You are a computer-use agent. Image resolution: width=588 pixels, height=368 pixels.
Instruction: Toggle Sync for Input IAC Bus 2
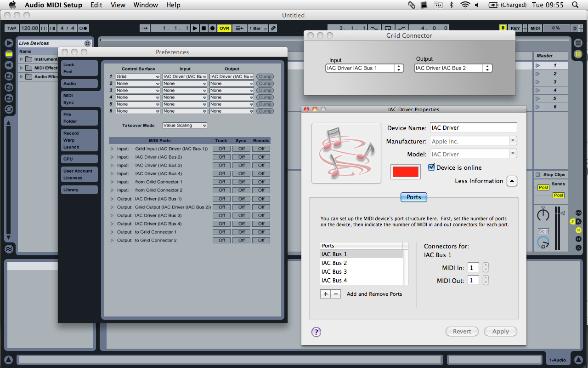tap(241, 157)
